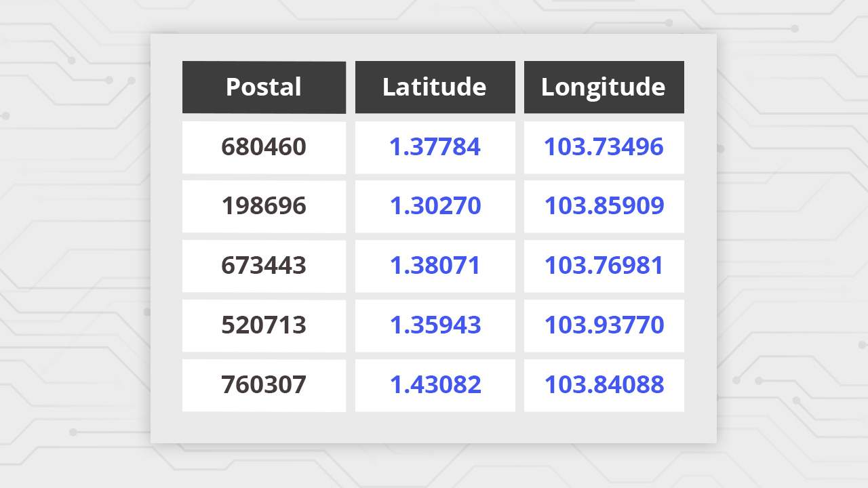Select the Latitude column header
868x488 pixels.
click(x=434, y=87)
